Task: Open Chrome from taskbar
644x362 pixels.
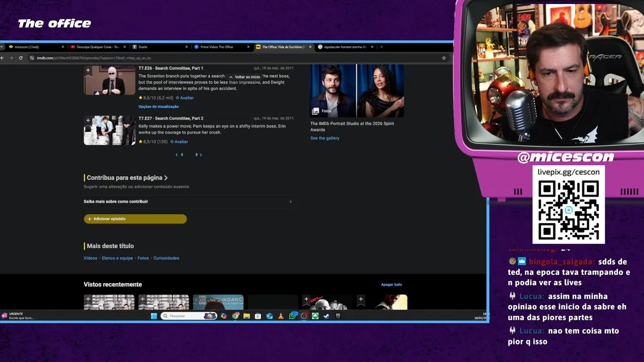Action: [235, 316]
